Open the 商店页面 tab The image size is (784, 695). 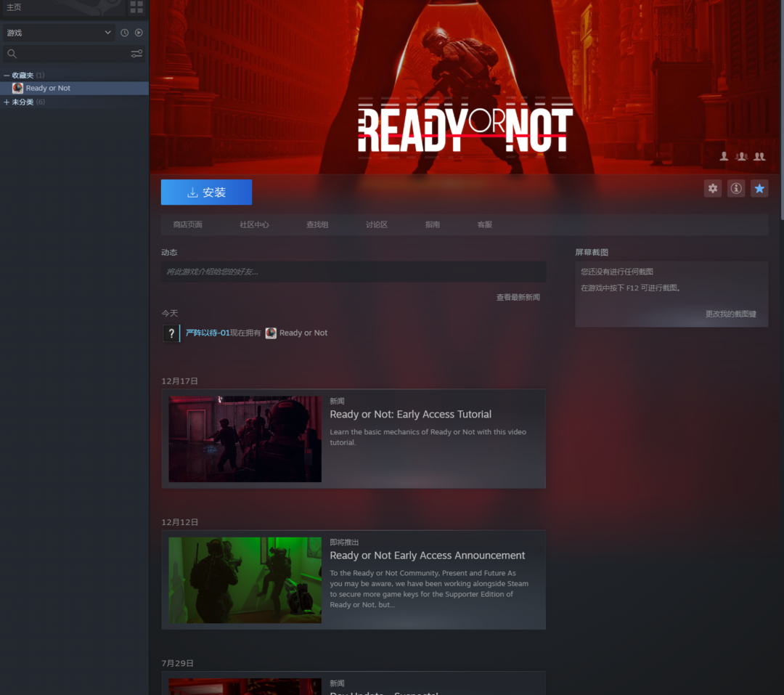tap(187, 225)
